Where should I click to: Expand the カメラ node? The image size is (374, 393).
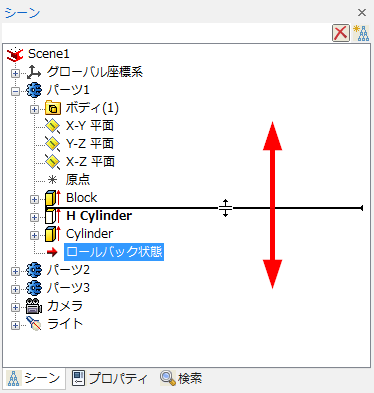[15, 307]
